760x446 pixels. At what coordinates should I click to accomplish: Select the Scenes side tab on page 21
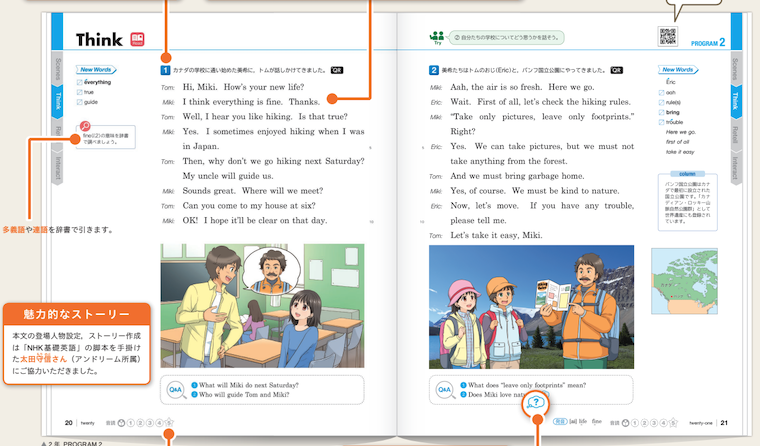(x=736, y=68)
